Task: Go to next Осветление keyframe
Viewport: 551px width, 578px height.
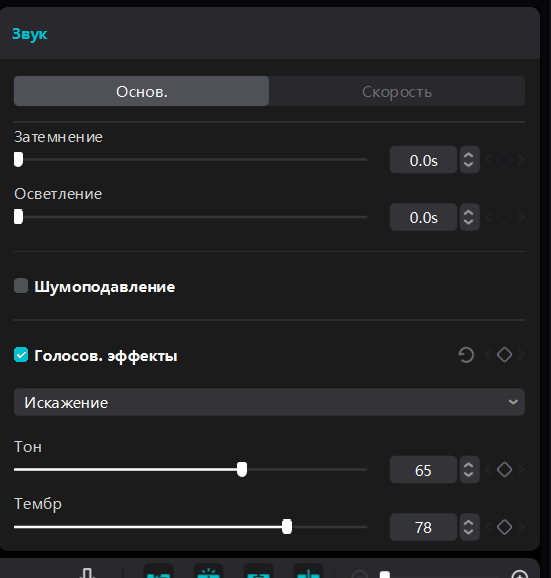Action: coord(521,217)
